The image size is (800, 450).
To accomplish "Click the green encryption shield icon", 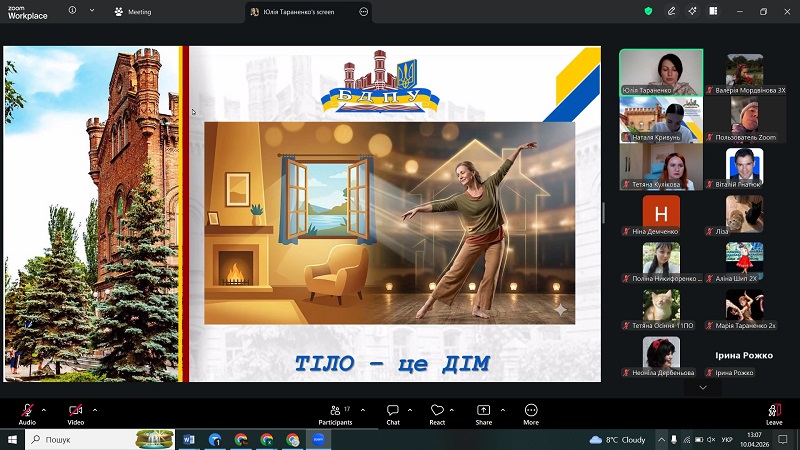I will click(648, 11).
